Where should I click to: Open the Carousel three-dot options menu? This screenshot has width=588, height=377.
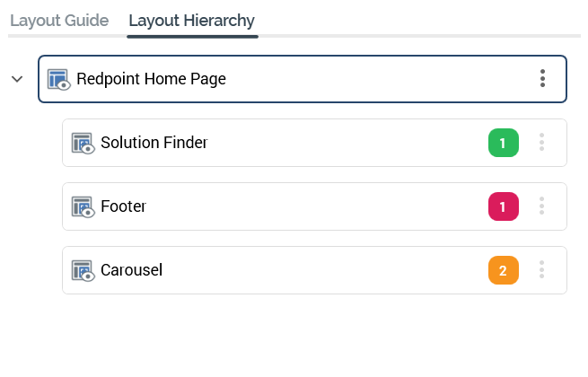[x=541, y=270]
